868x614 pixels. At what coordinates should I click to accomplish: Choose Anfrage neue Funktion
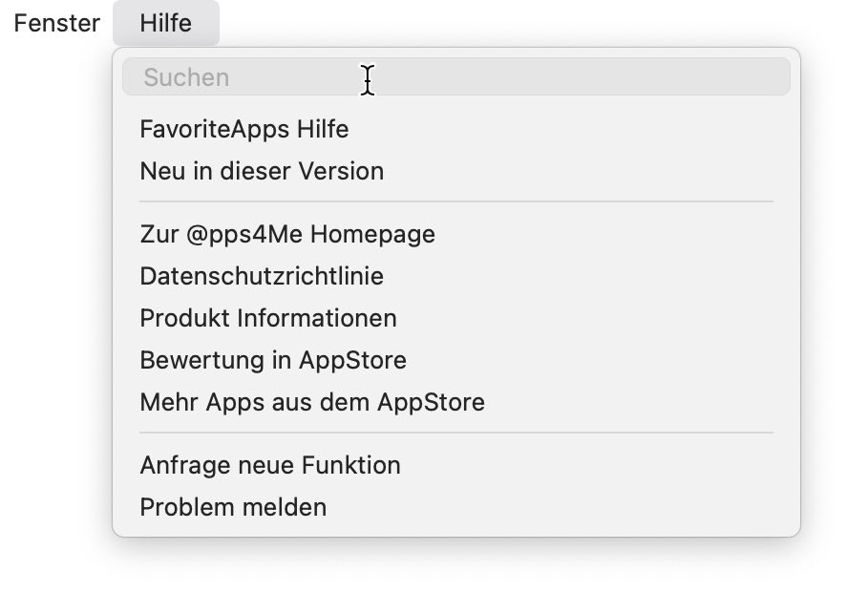tap(456, 466)
